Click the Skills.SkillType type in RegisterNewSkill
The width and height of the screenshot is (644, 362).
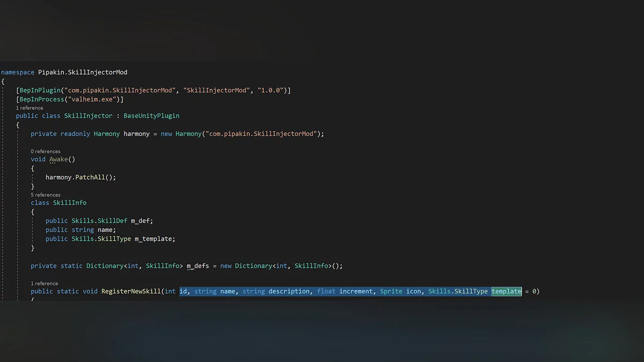point(458,291)
